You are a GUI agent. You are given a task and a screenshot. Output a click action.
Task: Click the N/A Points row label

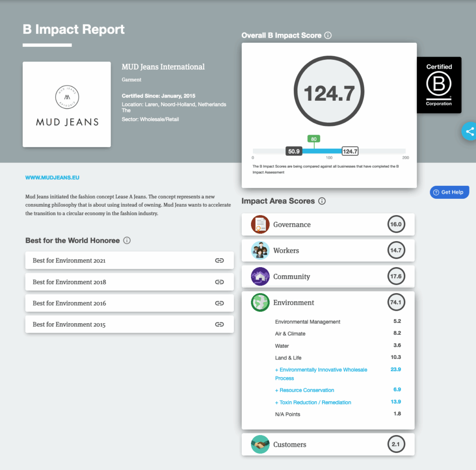tap(287, 414)
